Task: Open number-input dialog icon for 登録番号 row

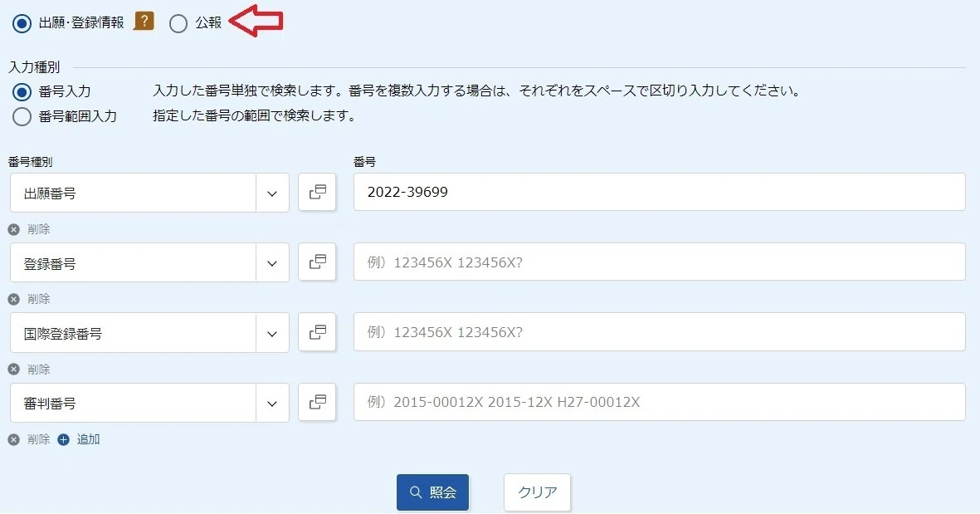Action: coord(318,262)
